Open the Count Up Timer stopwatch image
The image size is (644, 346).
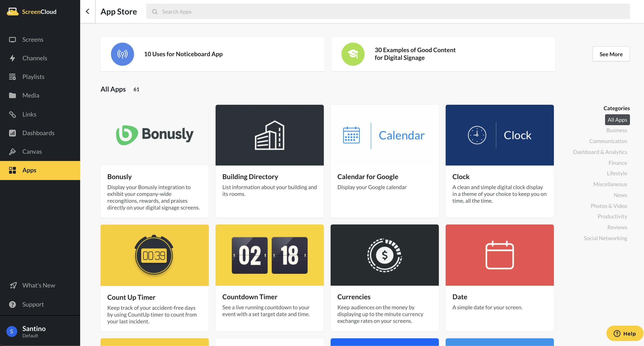point(154,255)
